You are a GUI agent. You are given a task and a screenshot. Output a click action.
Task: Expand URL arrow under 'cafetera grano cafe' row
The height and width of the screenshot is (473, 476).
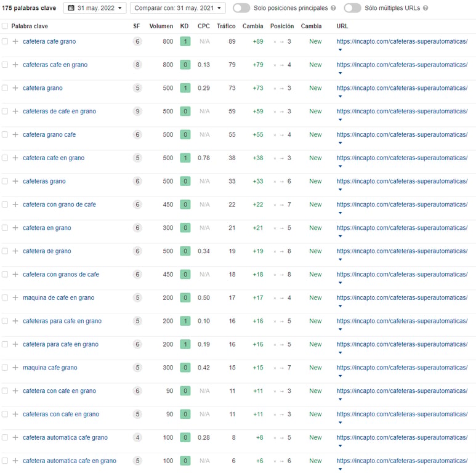pyautogui.click(x=340, y=143)
